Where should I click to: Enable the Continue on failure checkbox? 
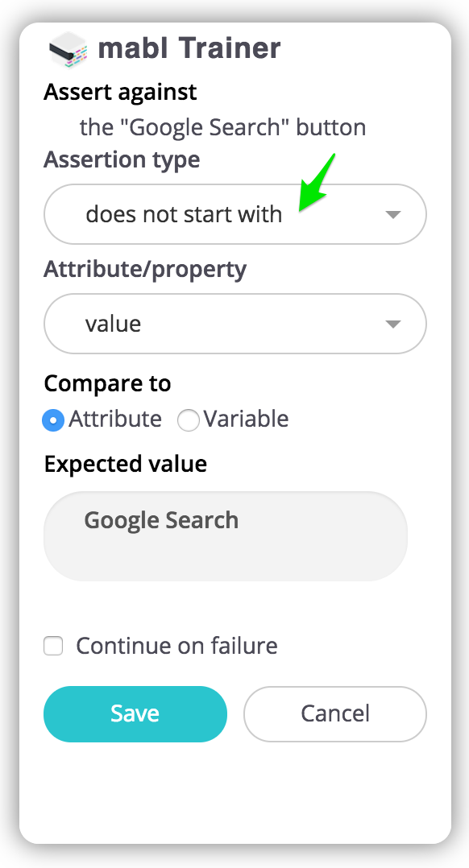tap(53, 646)
